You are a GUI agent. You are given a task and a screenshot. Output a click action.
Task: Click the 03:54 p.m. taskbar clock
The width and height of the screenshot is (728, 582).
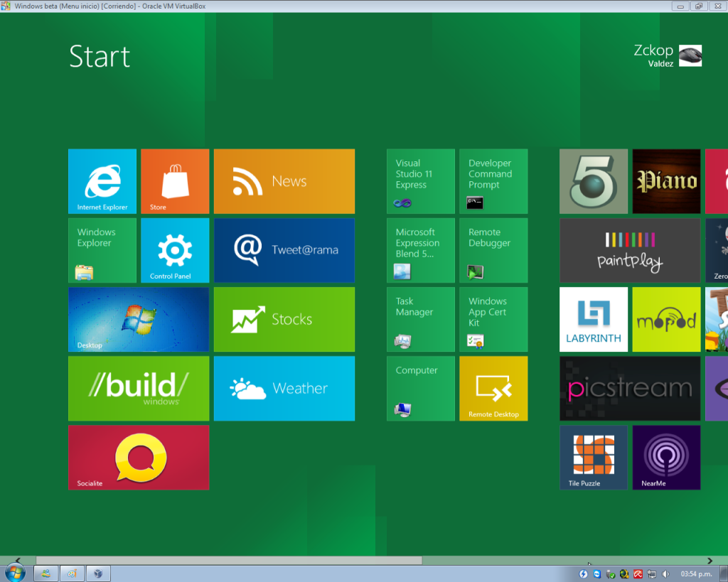pyautogui.click(x=696, y=574)
